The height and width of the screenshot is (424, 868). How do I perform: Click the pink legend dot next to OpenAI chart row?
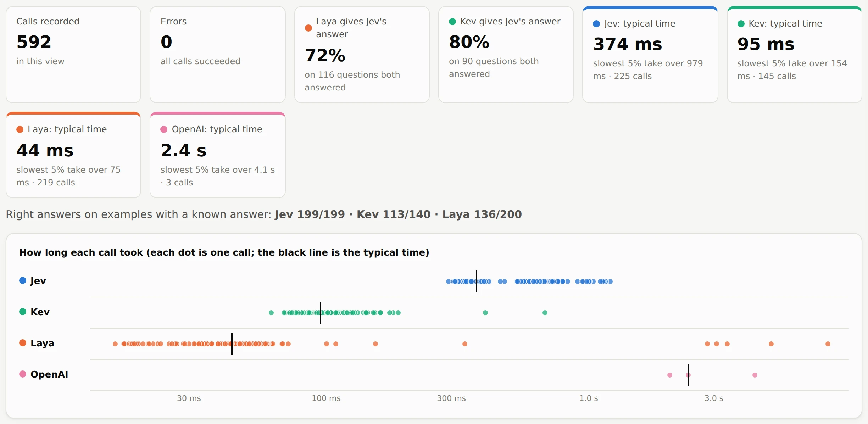(23, 374)
